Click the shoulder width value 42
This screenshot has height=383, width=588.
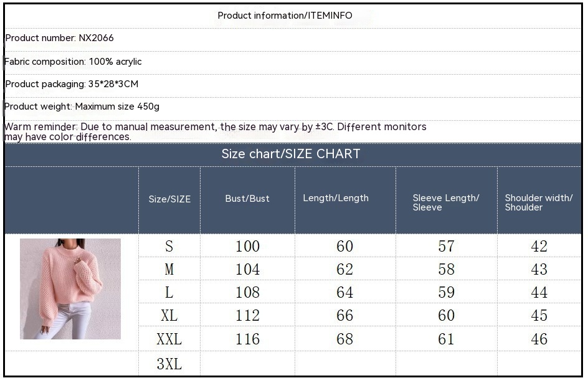tap(539, 247)
